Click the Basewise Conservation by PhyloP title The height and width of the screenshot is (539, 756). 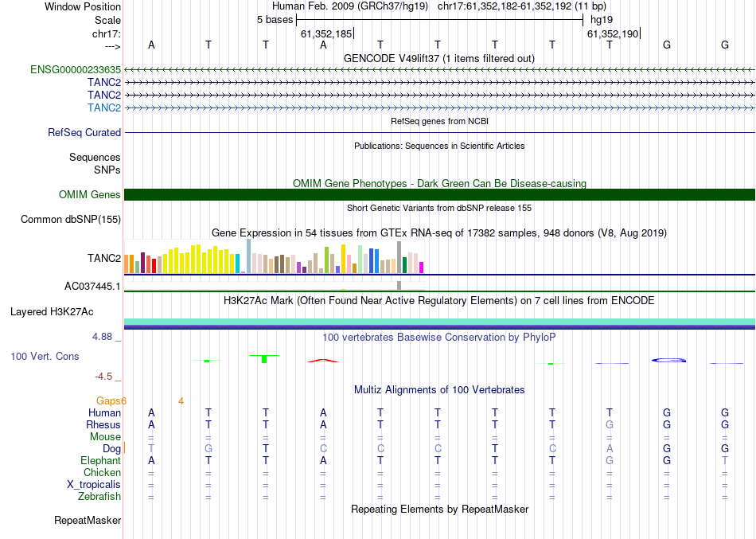(x=439, y=338)
